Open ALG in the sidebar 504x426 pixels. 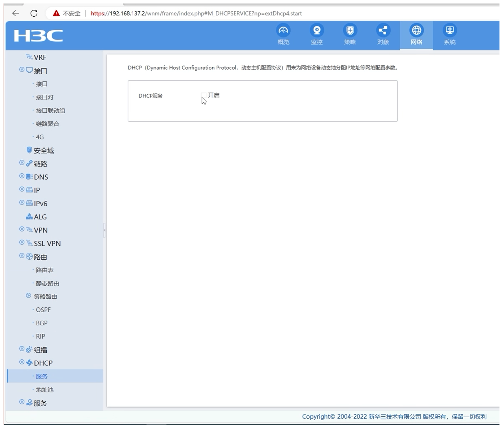pyautogui.click(x=40, y=217)
